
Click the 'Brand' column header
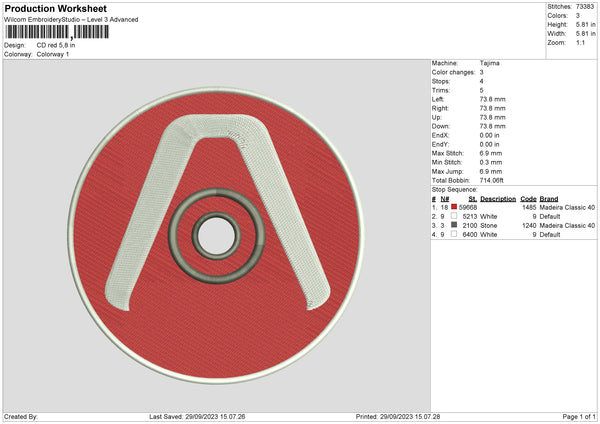pos(549,199)
